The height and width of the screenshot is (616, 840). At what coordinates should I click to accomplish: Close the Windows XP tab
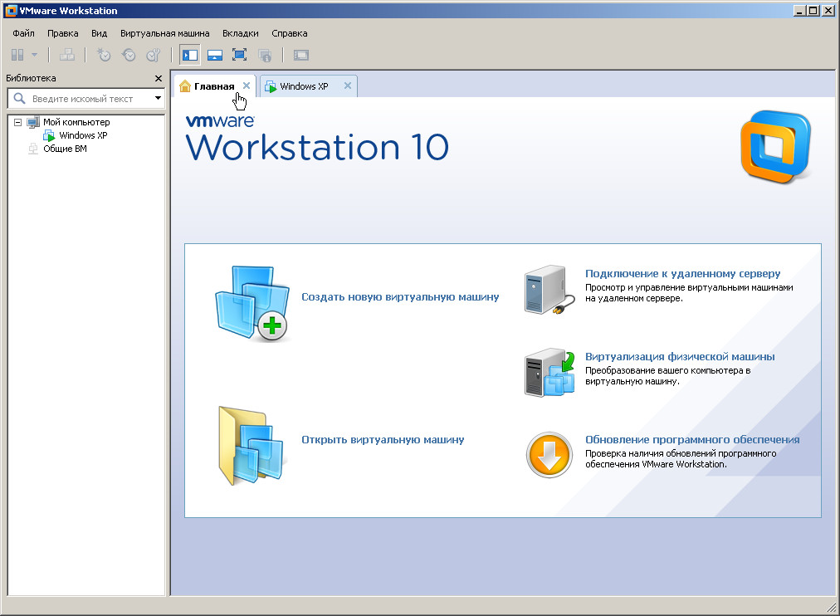348,86
